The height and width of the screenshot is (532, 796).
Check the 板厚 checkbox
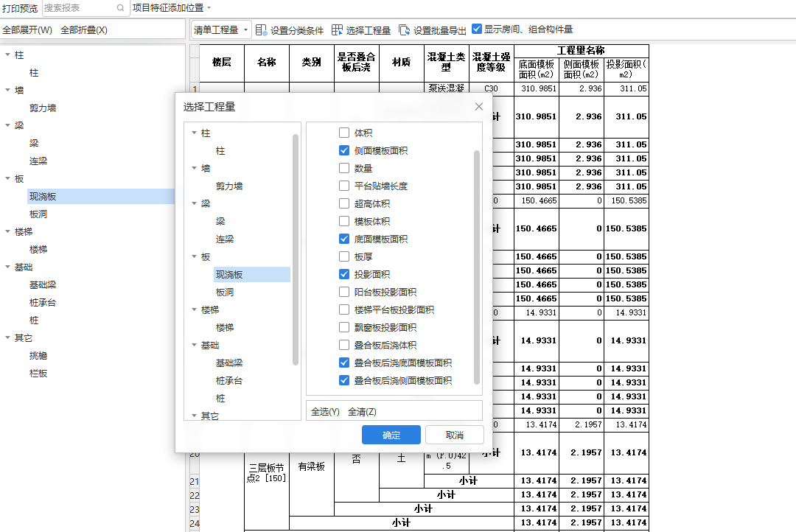(x=344, y=257)
